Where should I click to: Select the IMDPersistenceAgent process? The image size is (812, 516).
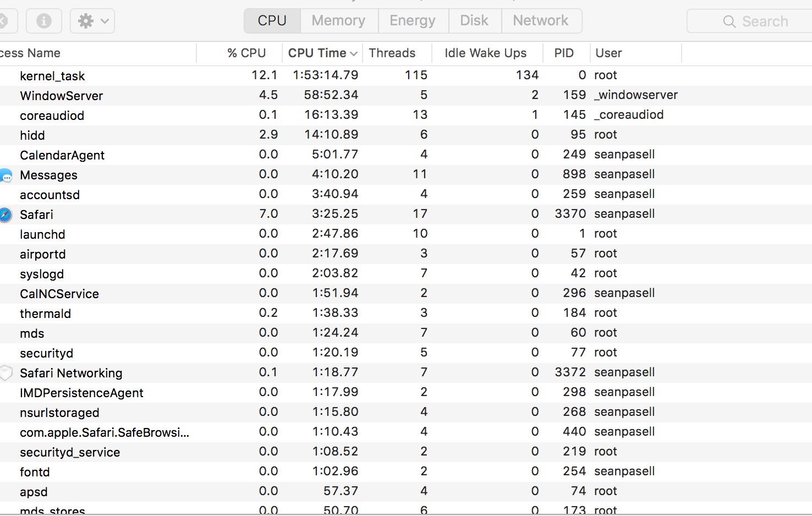(81, 393)
